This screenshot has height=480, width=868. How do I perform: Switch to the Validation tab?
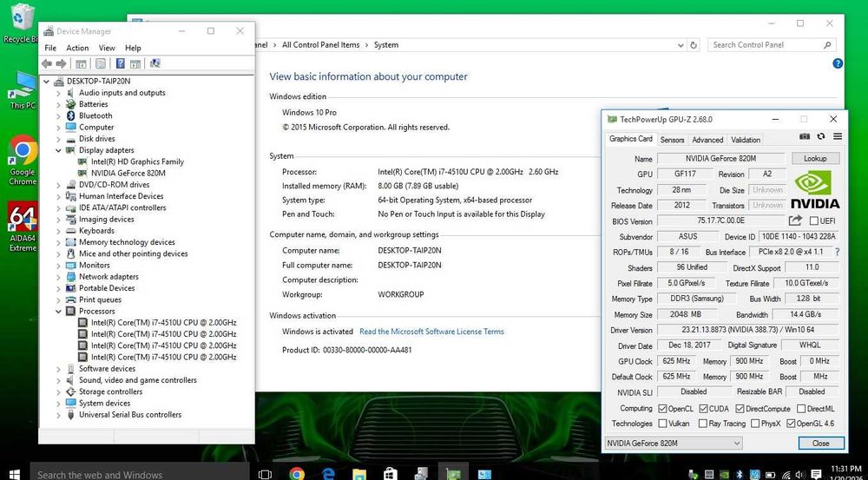click(x=745, y=140)
